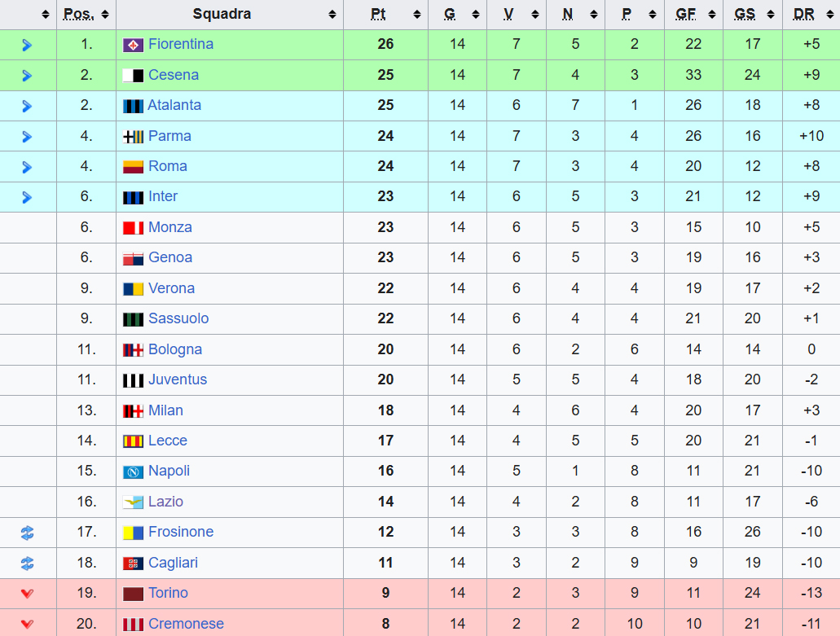
Task: Click the Cagliari crest icon
Action: 133,564
